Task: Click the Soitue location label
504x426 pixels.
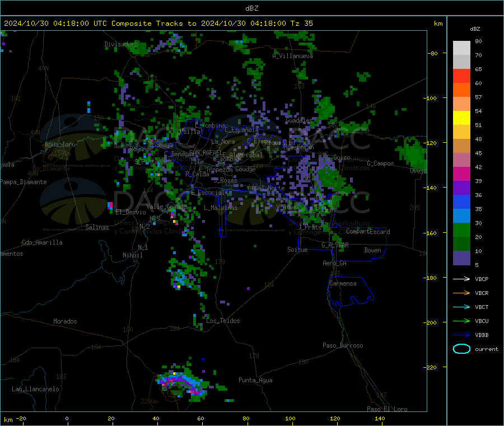Action: pos(297,250)
